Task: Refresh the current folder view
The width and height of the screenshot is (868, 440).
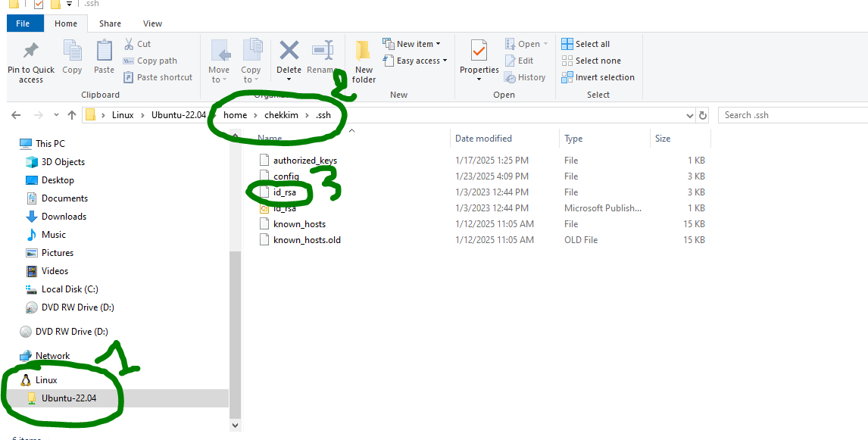Action: [x=703, y=115]
